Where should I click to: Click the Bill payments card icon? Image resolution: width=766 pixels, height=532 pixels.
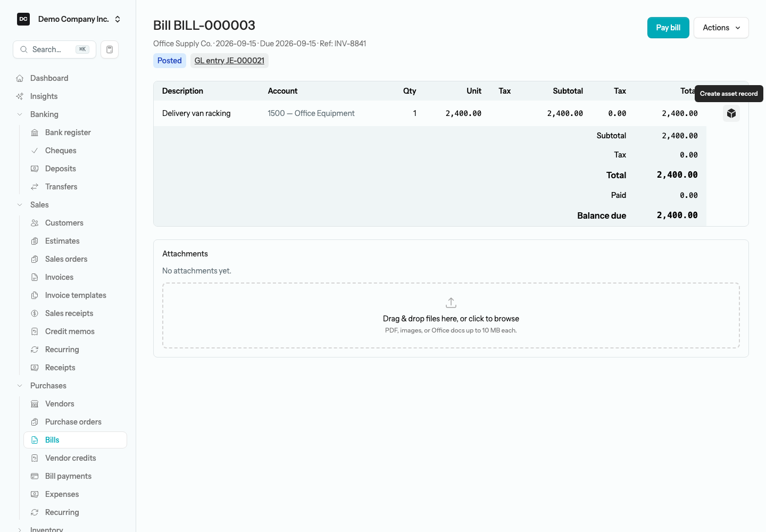[x=35, y=476]
